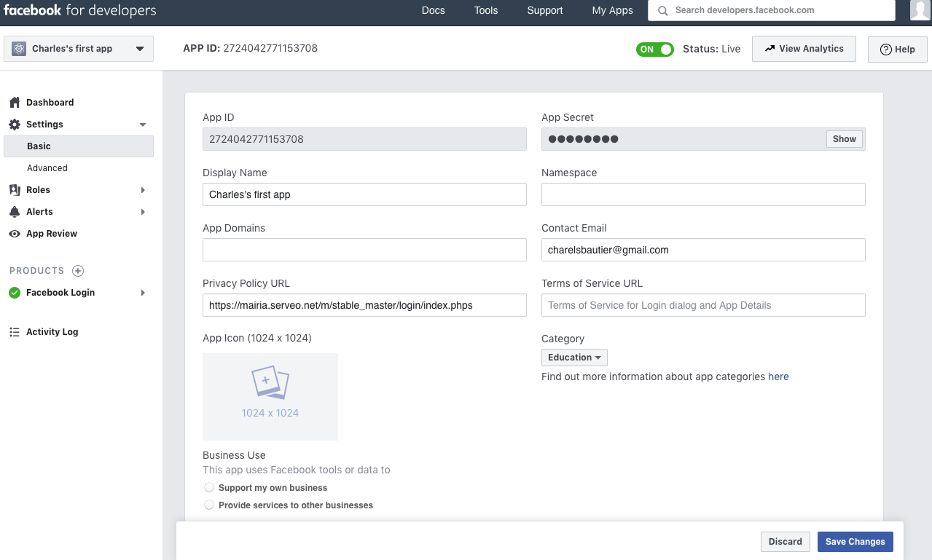Screen dimensions: 932x560
Task: Click the Activity Log list icon
Action: click(15, 332)
